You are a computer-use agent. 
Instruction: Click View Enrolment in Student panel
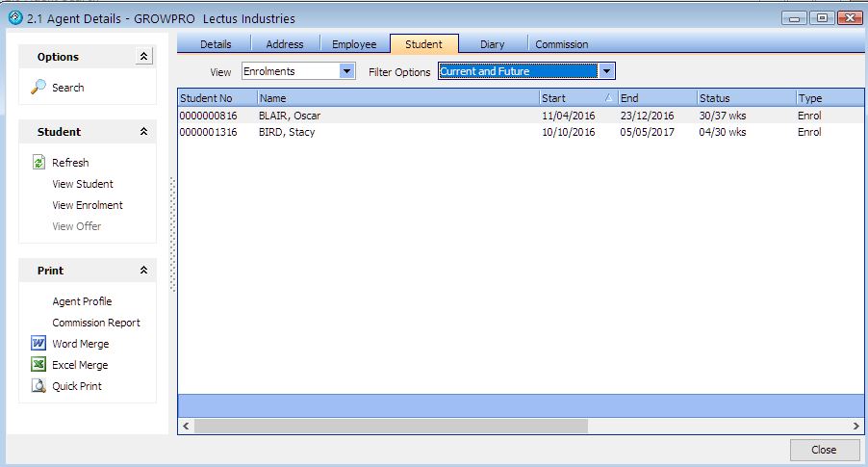(88, 205)
